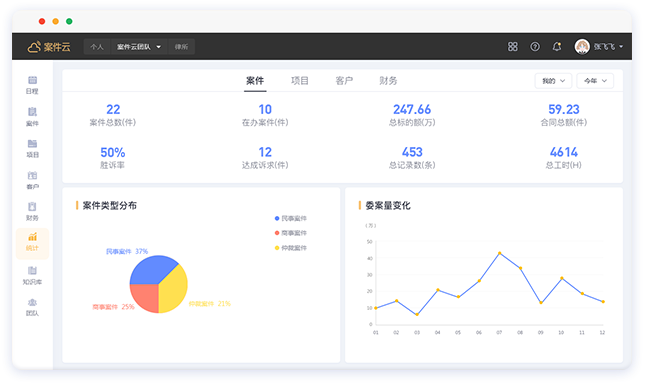Open the 项目 projects section in sidebar
This screenshot has height=385, width=645.
(x=32, y=149)
